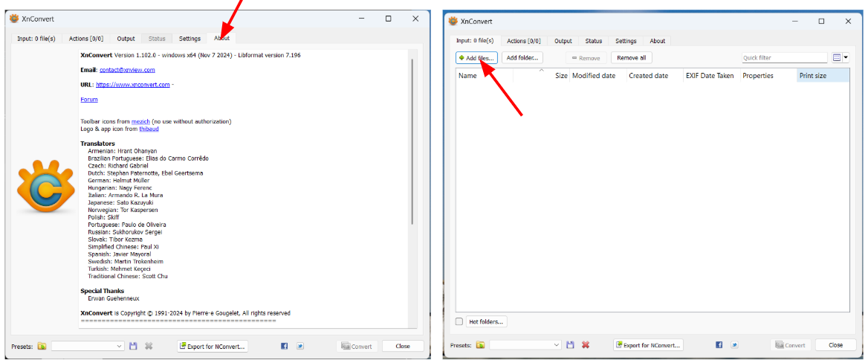Sort by Modified date column header
This screenshot has height=363, width=868.
598,75
